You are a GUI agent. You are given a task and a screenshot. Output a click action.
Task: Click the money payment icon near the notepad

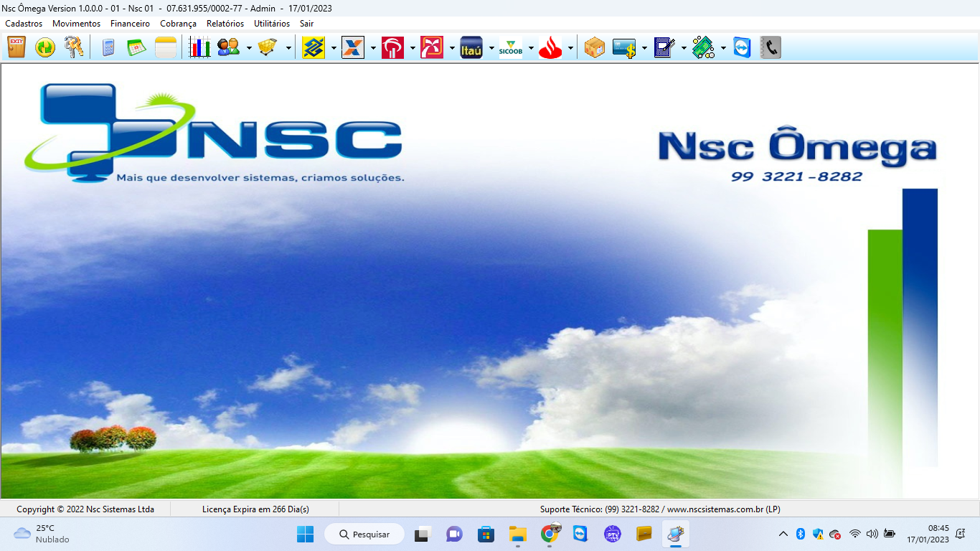pos(704,47)
